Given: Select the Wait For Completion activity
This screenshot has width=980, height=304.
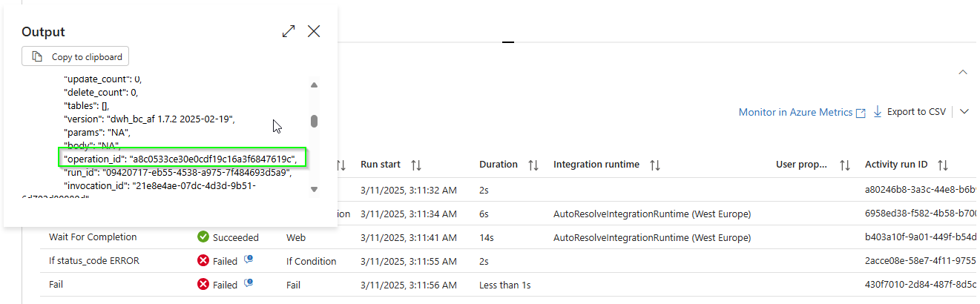Looking at the screenshot, I should [93, 237].
